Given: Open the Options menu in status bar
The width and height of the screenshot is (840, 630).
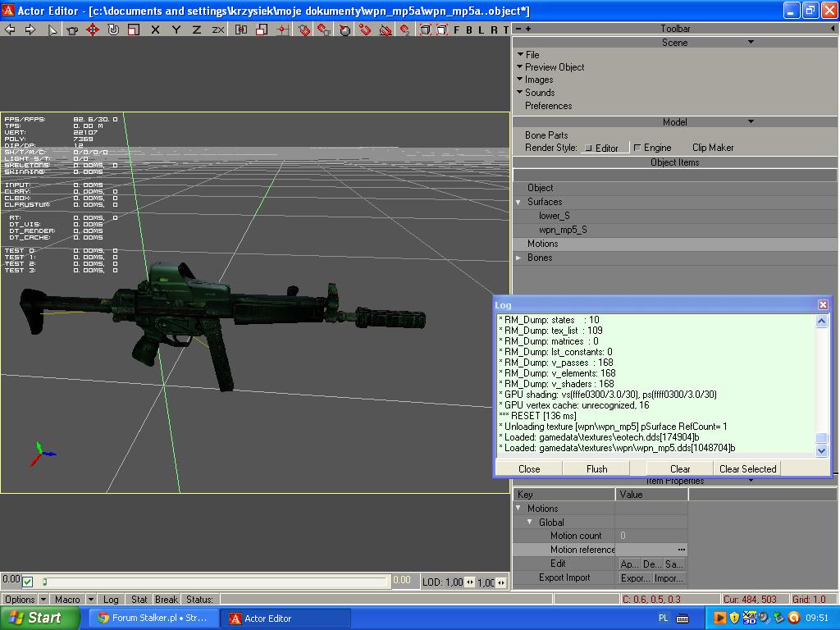Looking at the screenshot, I should [x=20, y=600].
